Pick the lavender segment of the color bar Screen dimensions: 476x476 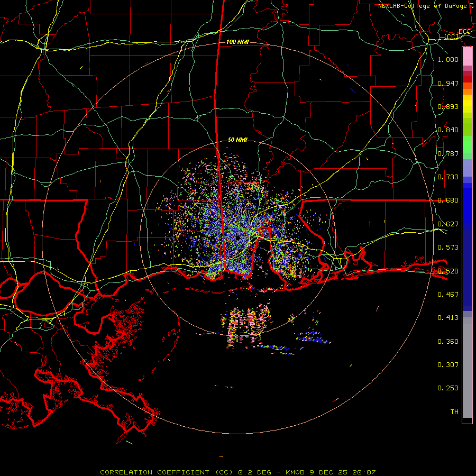pos(467,168)
